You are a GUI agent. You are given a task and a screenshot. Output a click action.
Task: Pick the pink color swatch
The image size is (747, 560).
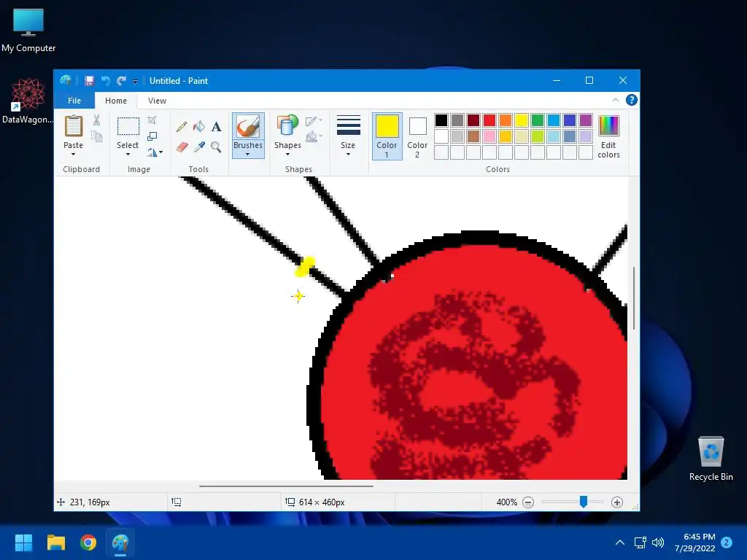[489, 136]
